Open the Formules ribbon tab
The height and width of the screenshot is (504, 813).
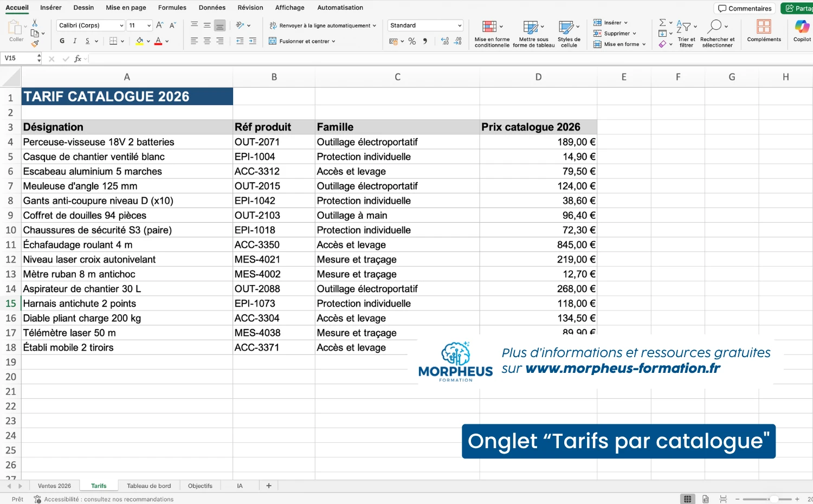(x=172, y=8)
